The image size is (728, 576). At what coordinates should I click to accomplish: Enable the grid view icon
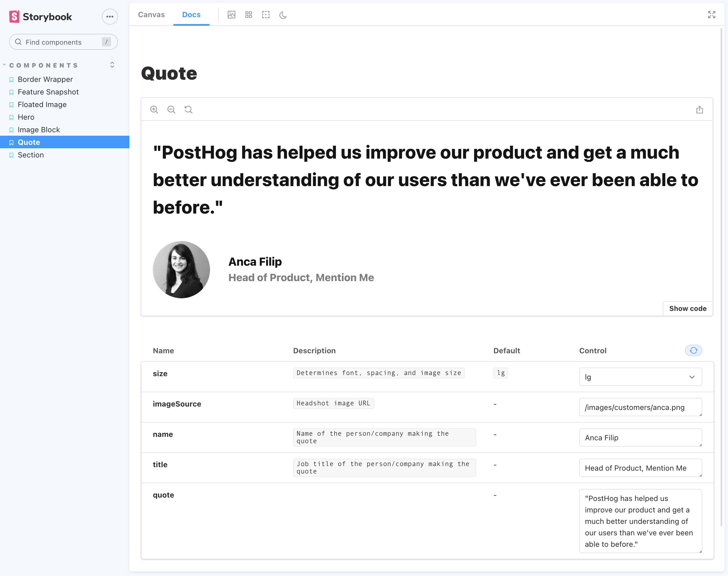pyautogui.click(x=248, y=15)
